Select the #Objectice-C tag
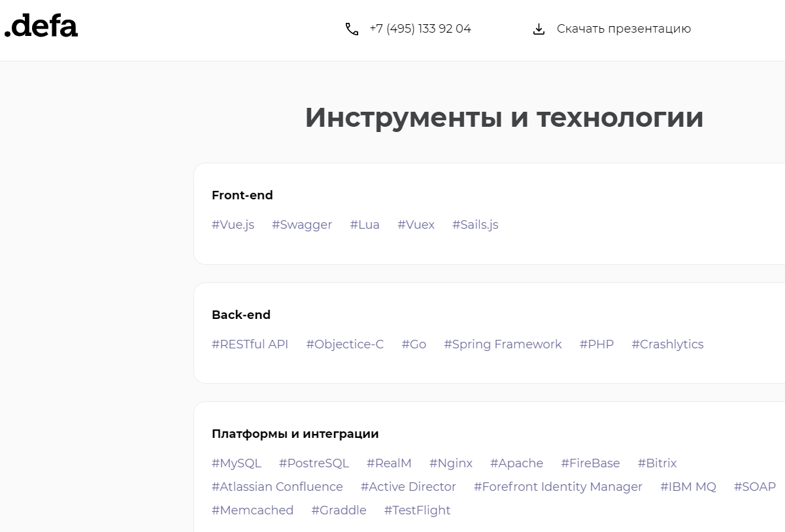This screenshot has width=785, height=532. click(345, 344)
